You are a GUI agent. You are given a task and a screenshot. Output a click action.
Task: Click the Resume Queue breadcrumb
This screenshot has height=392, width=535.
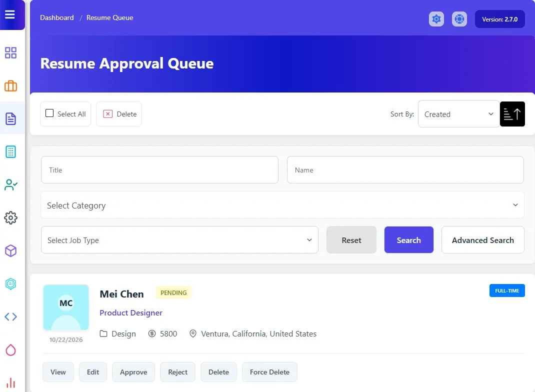tap(110, 17)
